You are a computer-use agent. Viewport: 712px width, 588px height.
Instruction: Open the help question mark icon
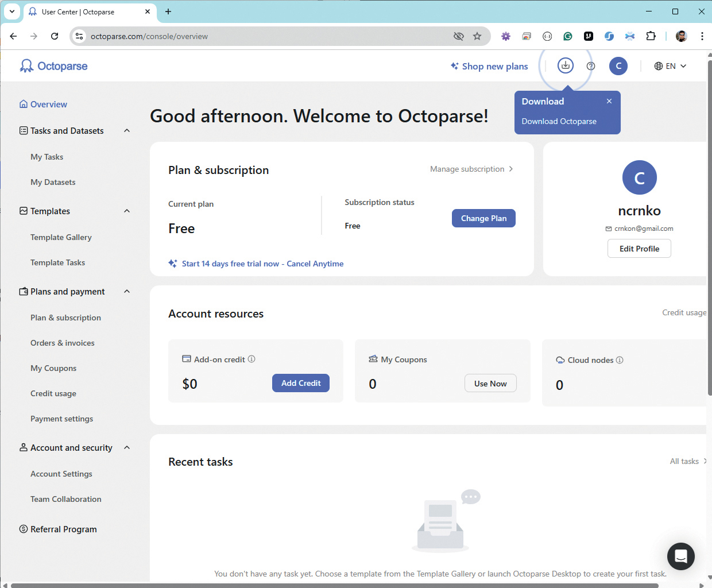(x=591, y=66)
